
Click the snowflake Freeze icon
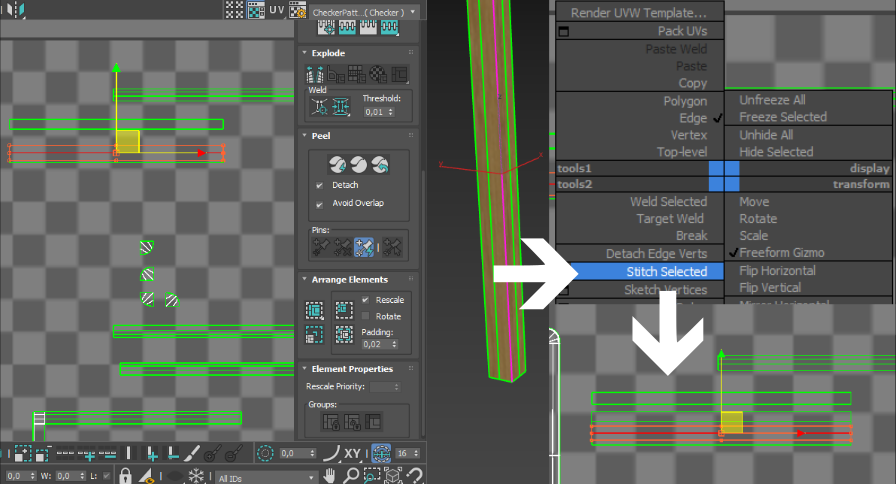196,477
